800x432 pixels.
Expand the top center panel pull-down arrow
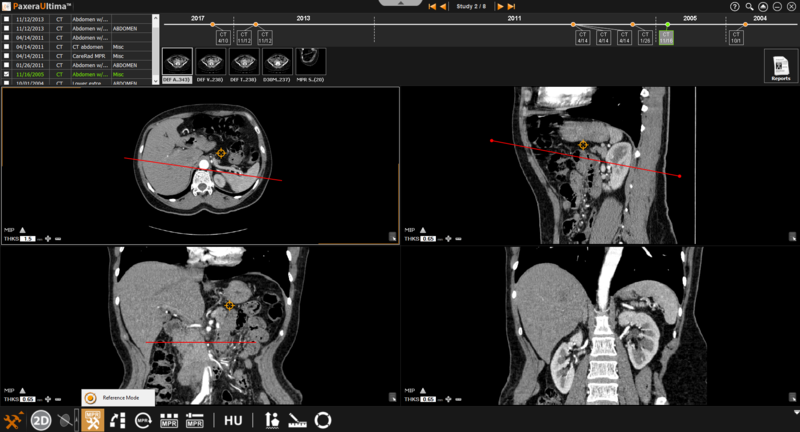point(401,4)
